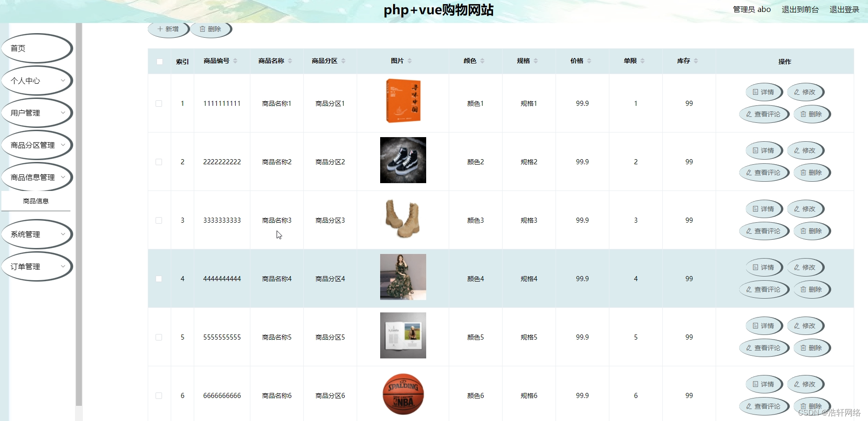Select the 商品信息 submenu item

[x=36, y=201]
